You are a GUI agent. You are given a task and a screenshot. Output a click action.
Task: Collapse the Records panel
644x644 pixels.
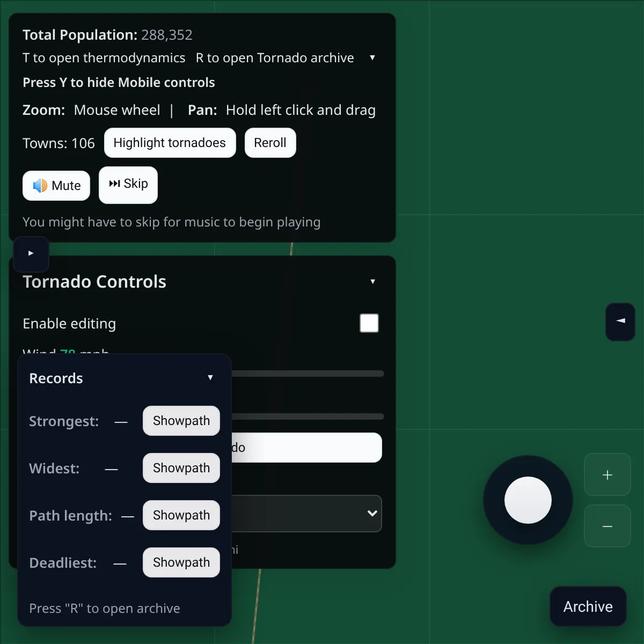tap(210, 378)
